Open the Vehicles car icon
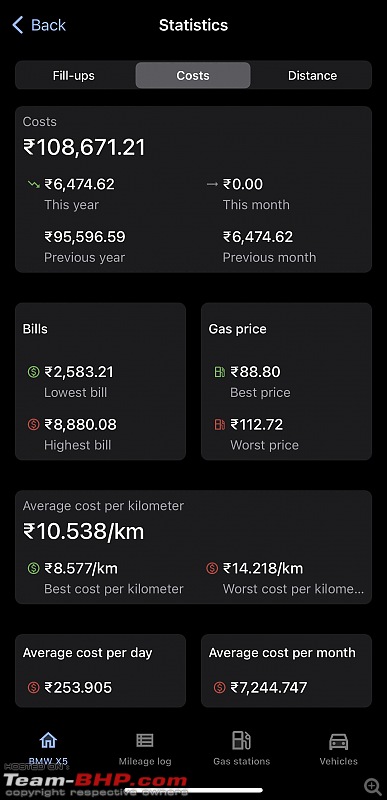Screen dimensions: 387x800 point(339,741)
